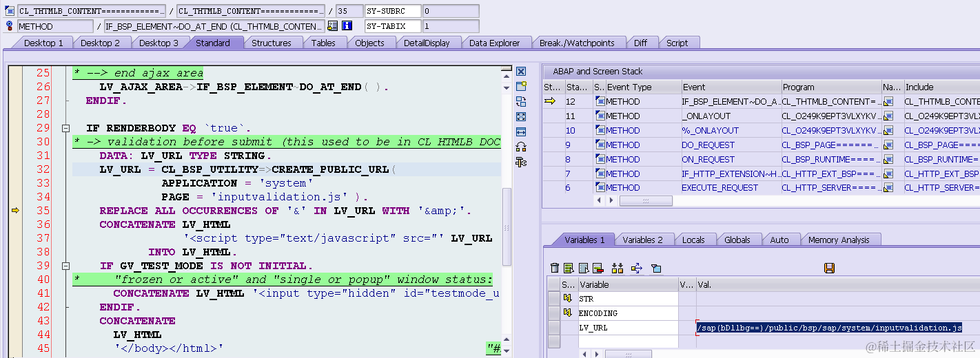980x358 pixels.
Task: Click the navigate icon beside the method name field
Action: coord(333,25)
